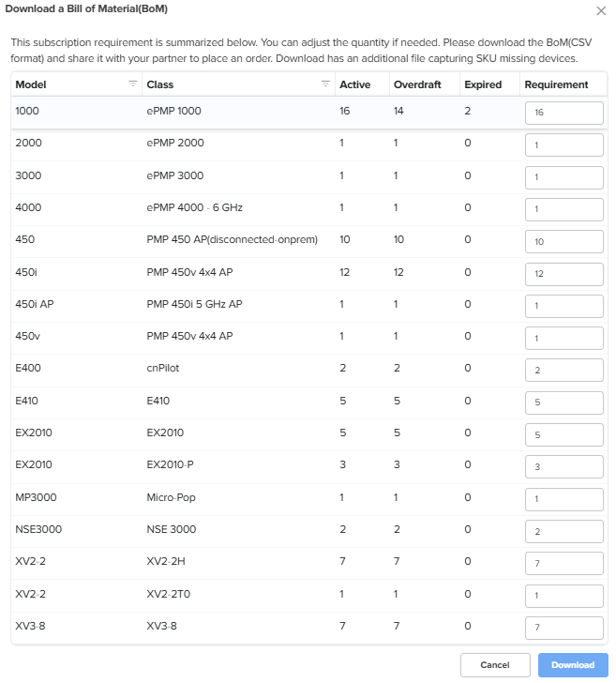Click the Expired column header
The image size is (616, 683).
click(483, 84)
